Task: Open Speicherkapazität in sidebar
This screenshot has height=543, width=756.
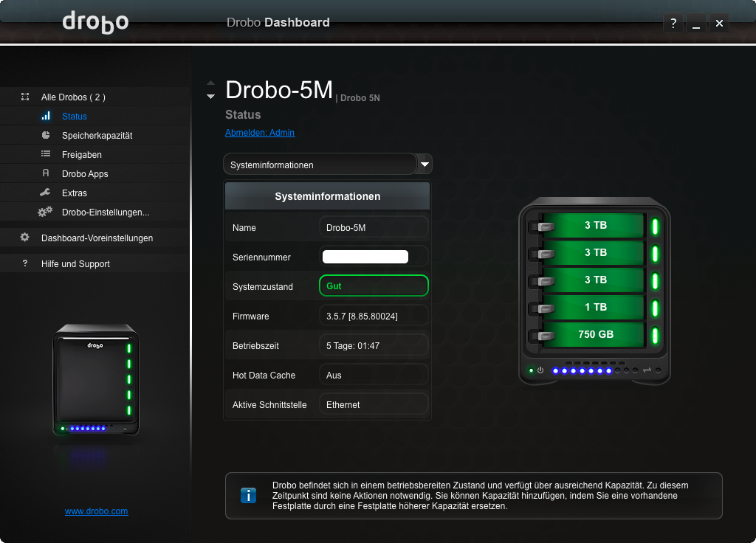Action: coord(97,136)
